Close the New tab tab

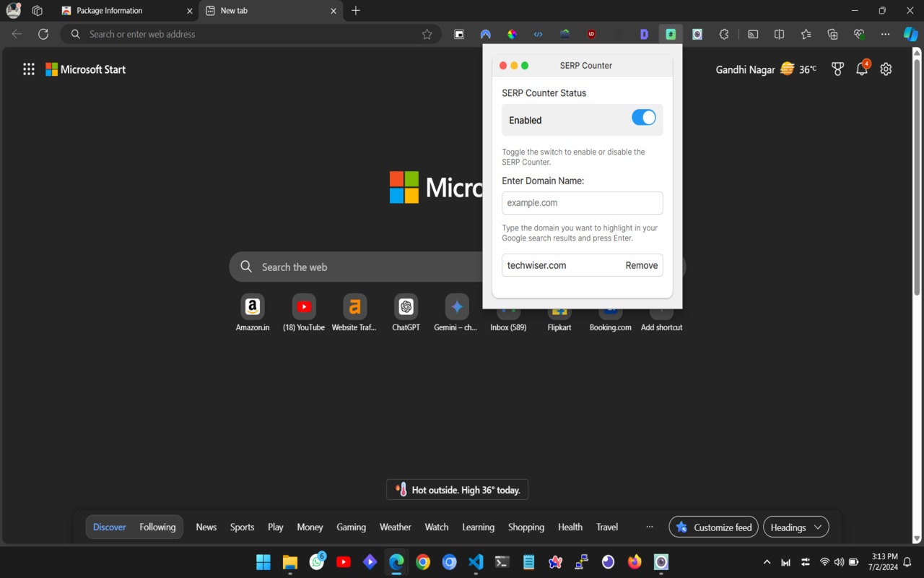point(334,11)
